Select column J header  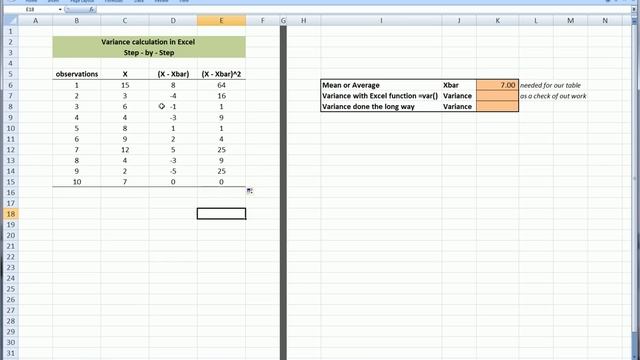pos(459,20)
